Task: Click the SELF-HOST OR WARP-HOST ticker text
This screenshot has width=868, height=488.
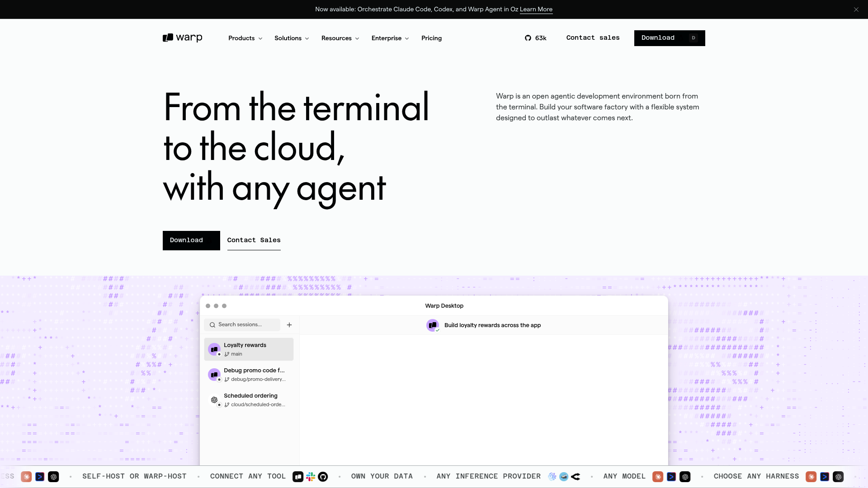Action: [x=134, y=477]
